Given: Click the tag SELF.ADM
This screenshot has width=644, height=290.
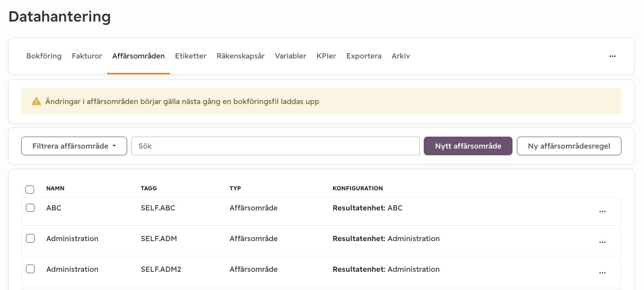Looking at the screenshot, I should click(x=159, y=239).
